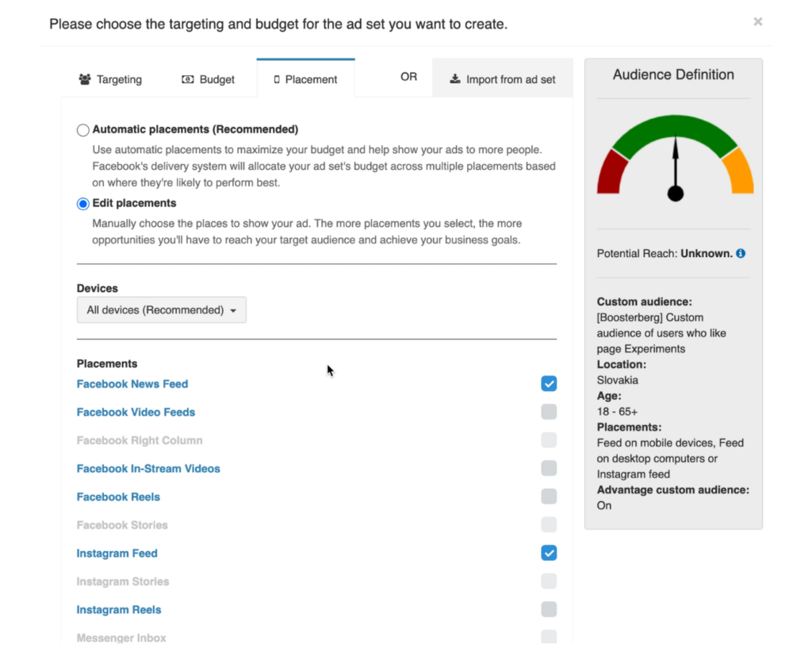Click the Facebook News Feed link

click(x=132, y=384)
